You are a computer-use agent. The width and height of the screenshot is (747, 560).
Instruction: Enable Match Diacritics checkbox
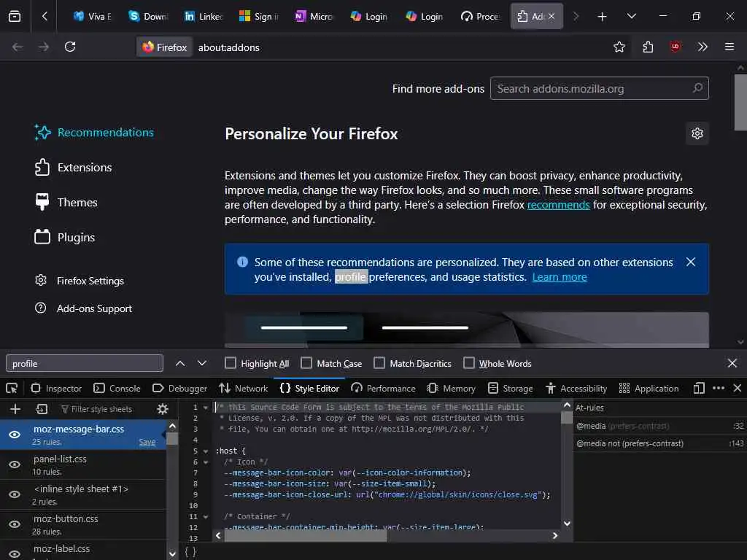[x=379, y=363]
